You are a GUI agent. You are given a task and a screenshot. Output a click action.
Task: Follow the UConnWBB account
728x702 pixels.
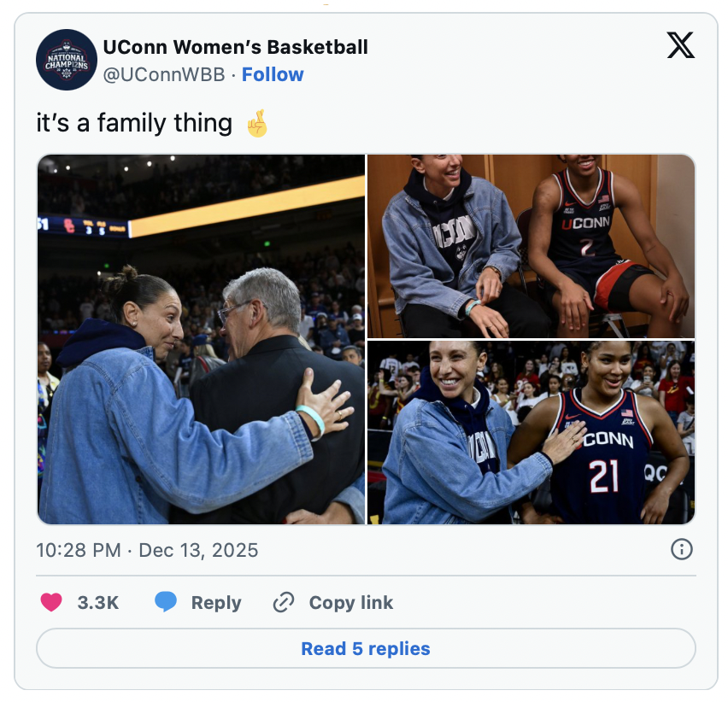coord(273,74)
